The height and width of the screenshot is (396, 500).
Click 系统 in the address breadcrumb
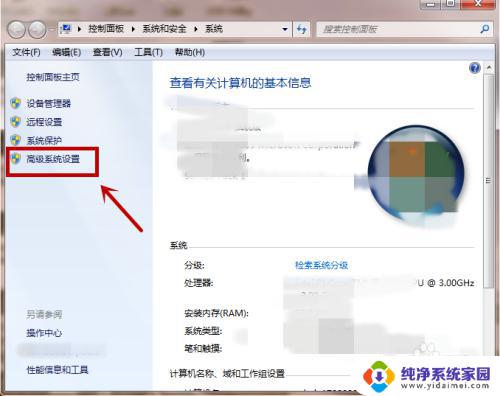click(x=214, y=29)
